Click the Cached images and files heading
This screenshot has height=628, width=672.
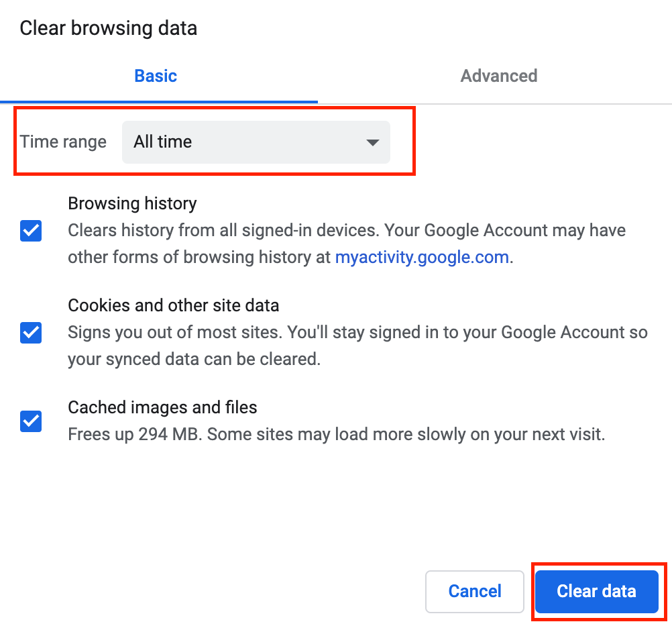[x=162, y=407]
